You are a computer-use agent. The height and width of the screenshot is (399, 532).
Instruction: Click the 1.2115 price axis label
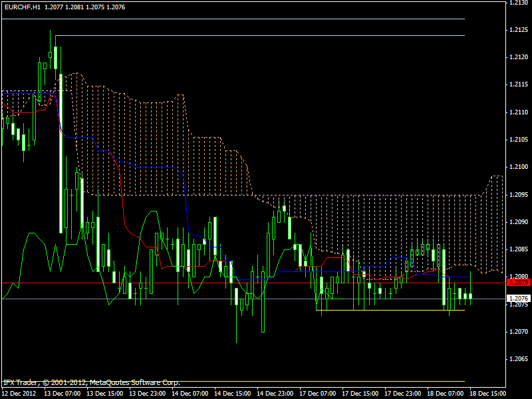[x=519, y=84]
